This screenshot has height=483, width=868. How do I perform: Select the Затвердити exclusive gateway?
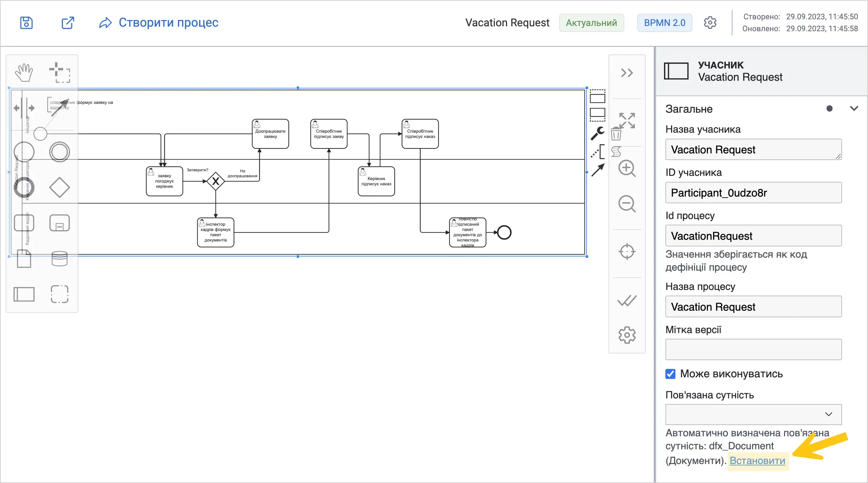point(216,181)
